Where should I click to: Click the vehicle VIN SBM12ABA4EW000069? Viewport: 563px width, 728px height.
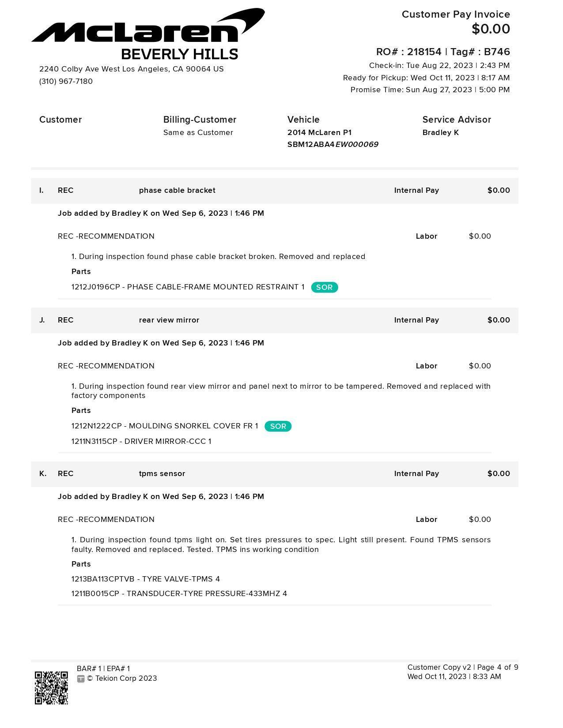tap(333, 144)
